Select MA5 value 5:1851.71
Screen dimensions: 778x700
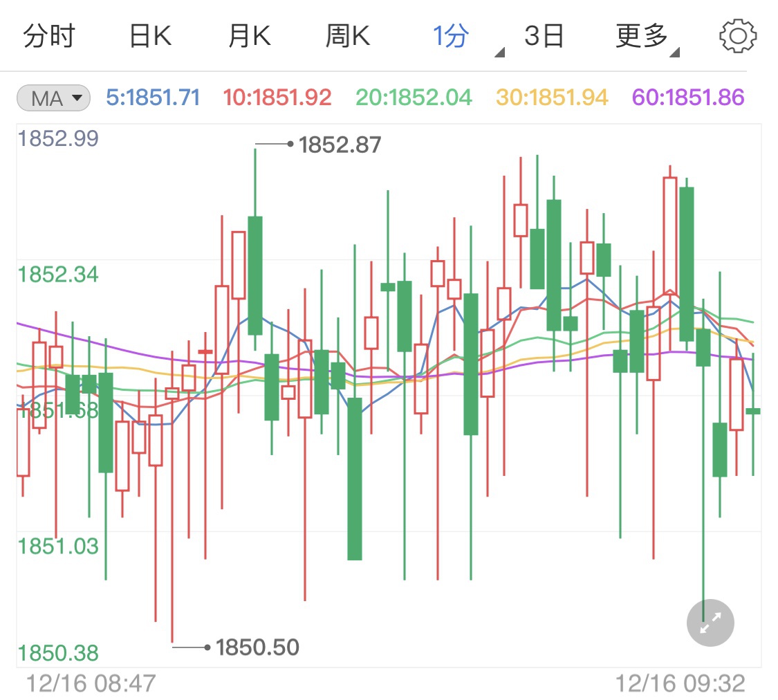[153, 98]
